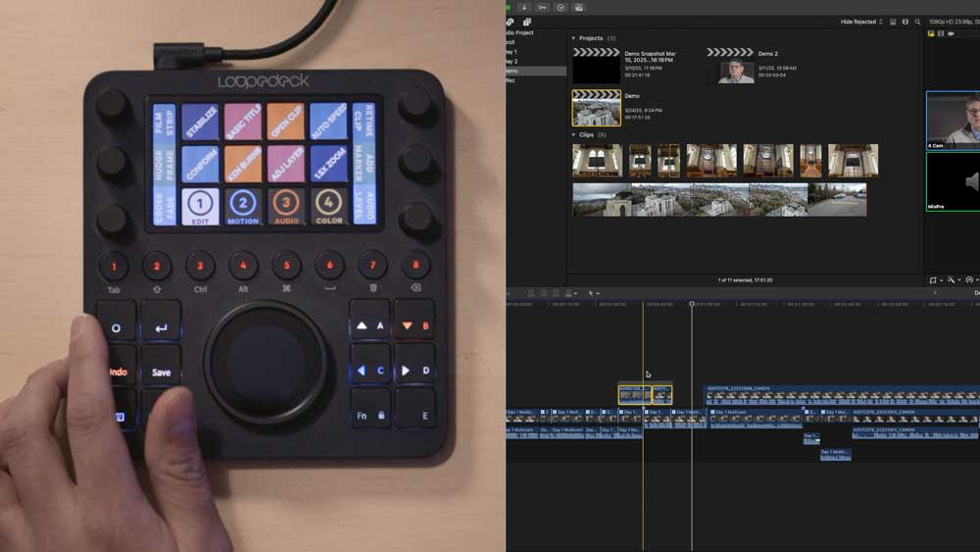Click the Append clip edit icon

[556, 293]
